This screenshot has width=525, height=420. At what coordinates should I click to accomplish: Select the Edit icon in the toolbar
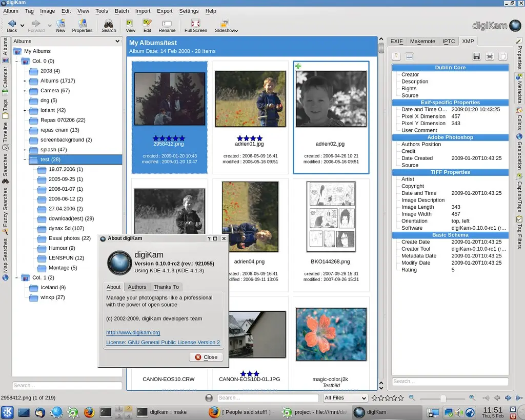click(x=147, y=23)
